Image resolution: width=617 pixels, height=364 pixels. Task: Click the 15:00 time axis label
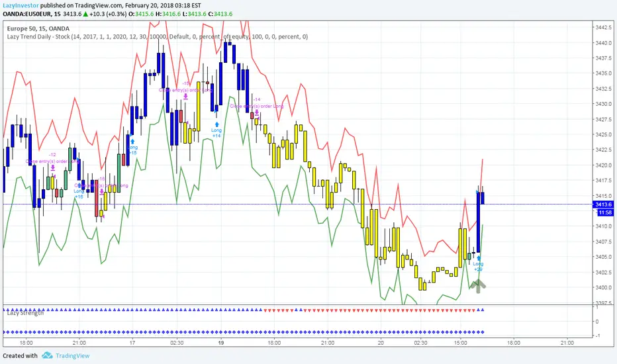(461, 343)
